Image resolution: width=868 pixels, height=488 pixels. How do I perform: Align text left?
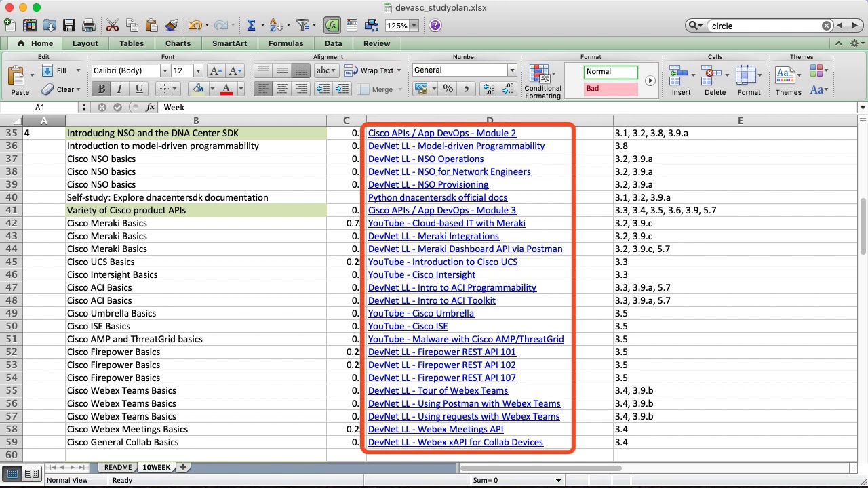tap(263, 89)
